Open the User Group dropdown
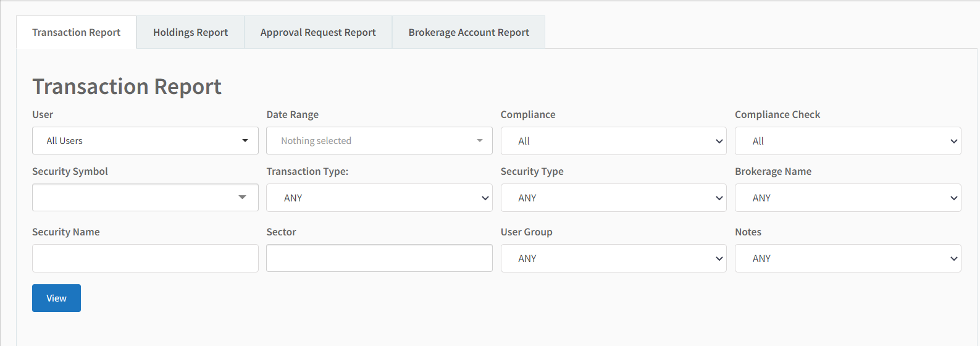980x346 pixels. [613, 258]
